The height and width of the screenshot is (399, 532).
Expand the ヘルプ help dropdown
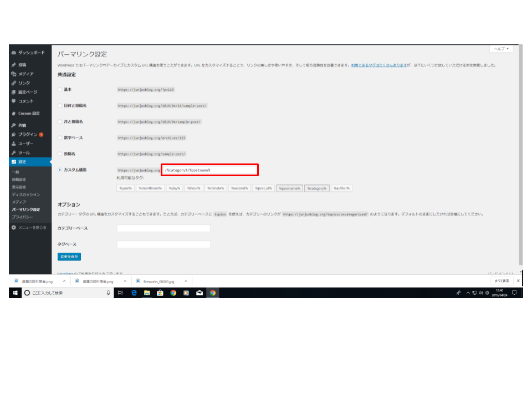click(501, 49)
